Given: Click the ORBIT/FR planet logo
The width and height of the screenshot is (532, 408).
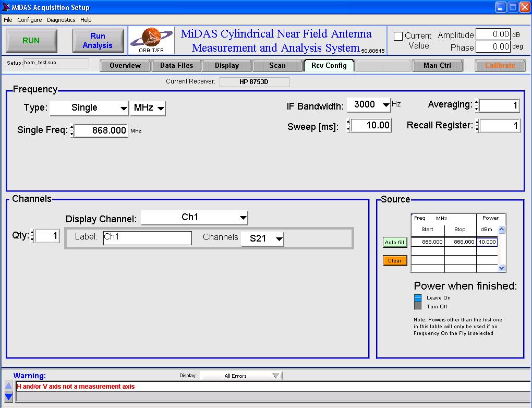Looking at the screenshot, I should click(x=151, y=40).
